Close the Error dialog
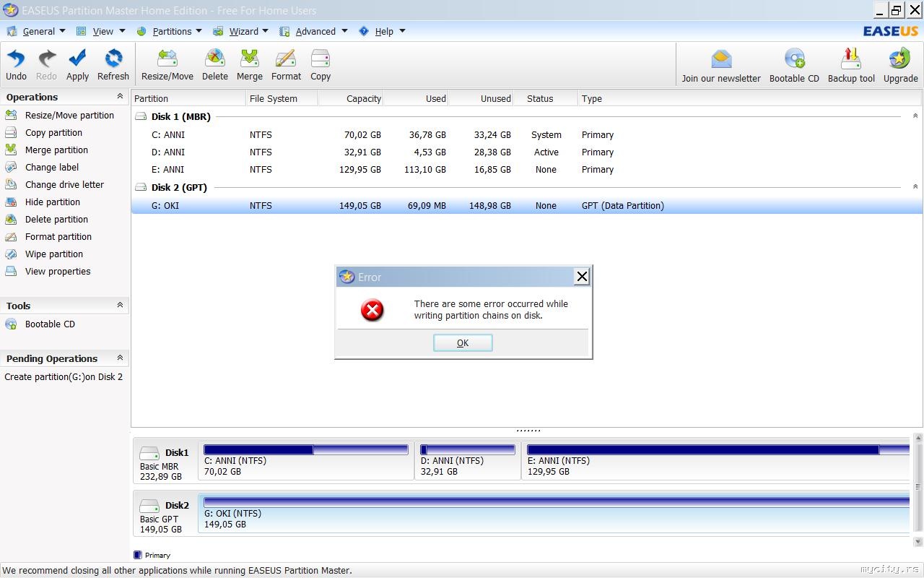 [x=582, y=276]
